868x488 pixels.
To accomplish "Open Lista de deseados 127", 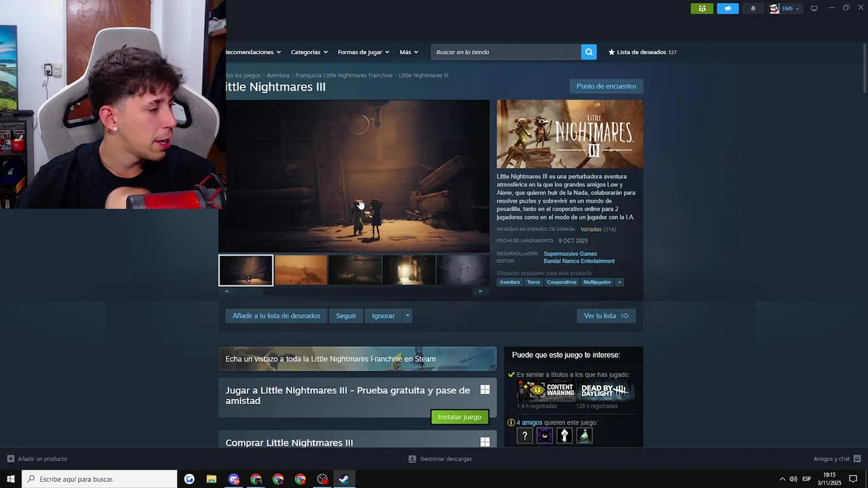I will pos(642,52).
